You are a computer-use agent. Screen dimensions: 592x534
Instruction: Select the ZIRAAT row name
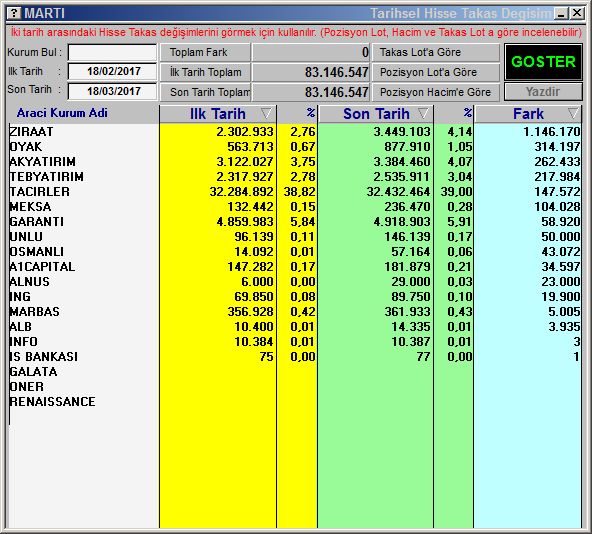32,131
